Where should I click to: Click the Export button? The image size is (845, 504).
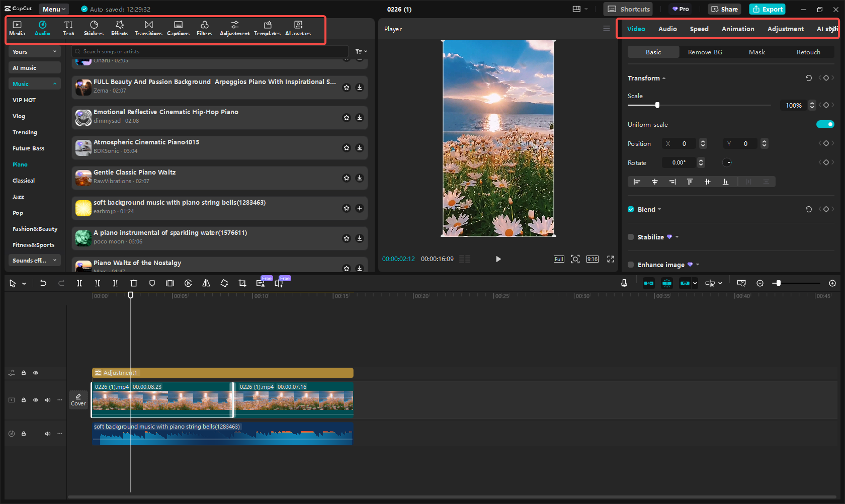click(767, 9)
